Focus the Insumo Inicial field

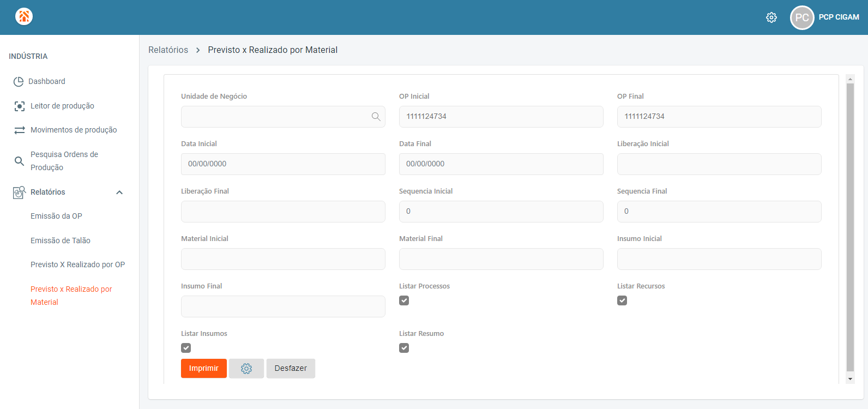tap(719, 259)
